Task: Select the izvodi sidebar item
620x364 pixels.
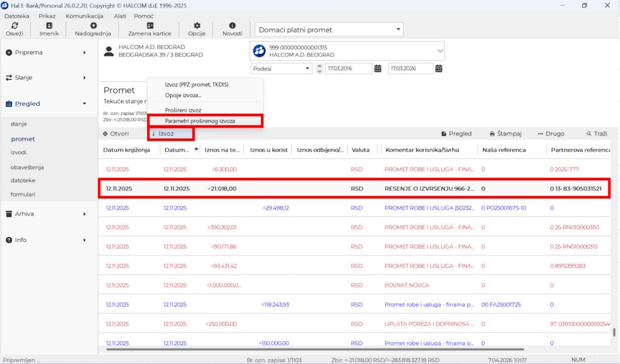Action: (18, 152)
